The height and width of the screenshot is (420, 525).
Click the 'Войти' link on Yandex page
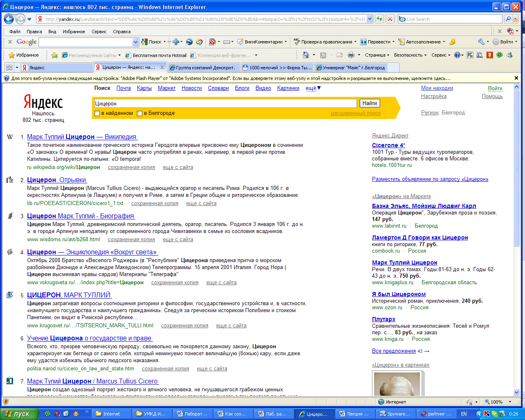point(495,88)
